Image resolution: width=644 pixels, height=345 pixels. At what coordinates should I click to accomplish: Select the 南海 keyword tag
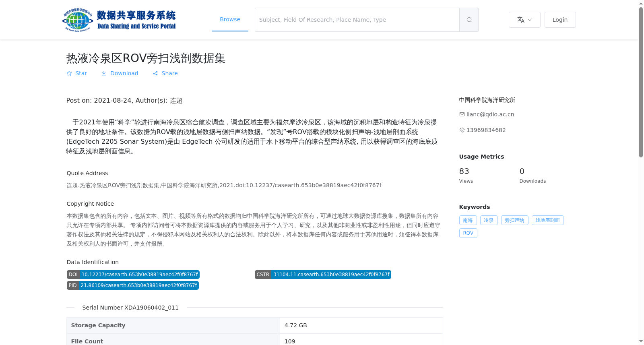(468, 220)
